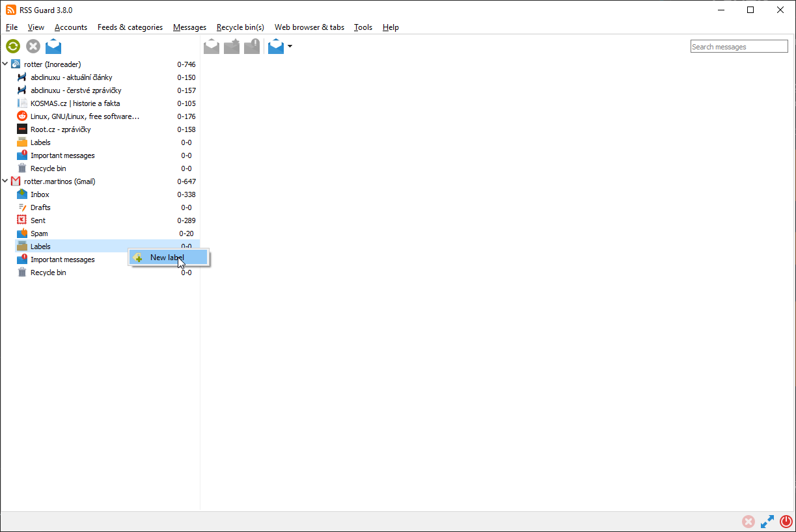Click the green update all feeds icon
The height and width of the screenshot is (532, 796).
pos(13,46)
